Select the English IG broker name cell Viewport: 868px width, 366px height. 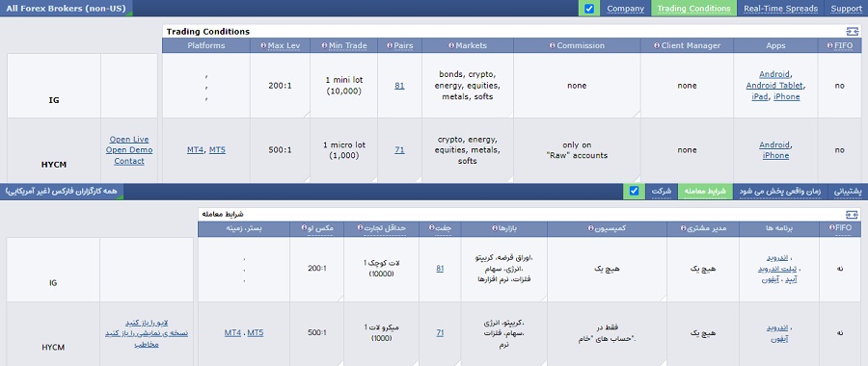(54, 86)
